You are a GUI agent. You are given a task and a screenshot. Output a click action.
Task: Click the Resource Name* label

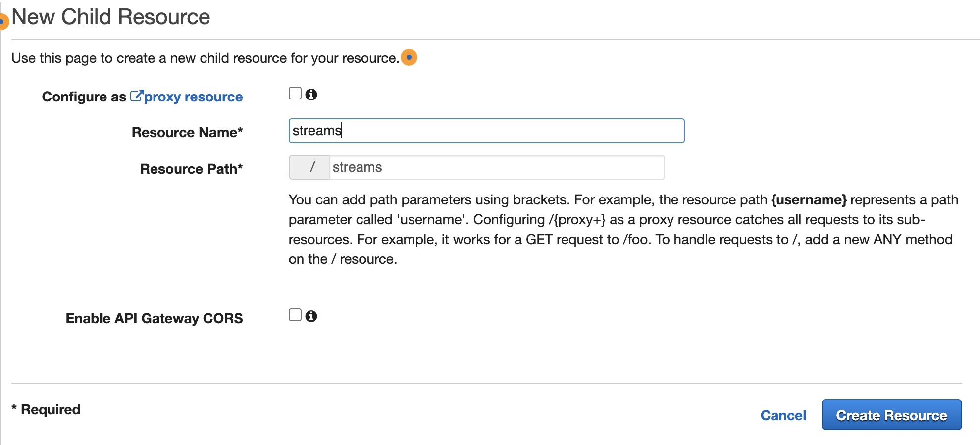[x=187, y=132]
